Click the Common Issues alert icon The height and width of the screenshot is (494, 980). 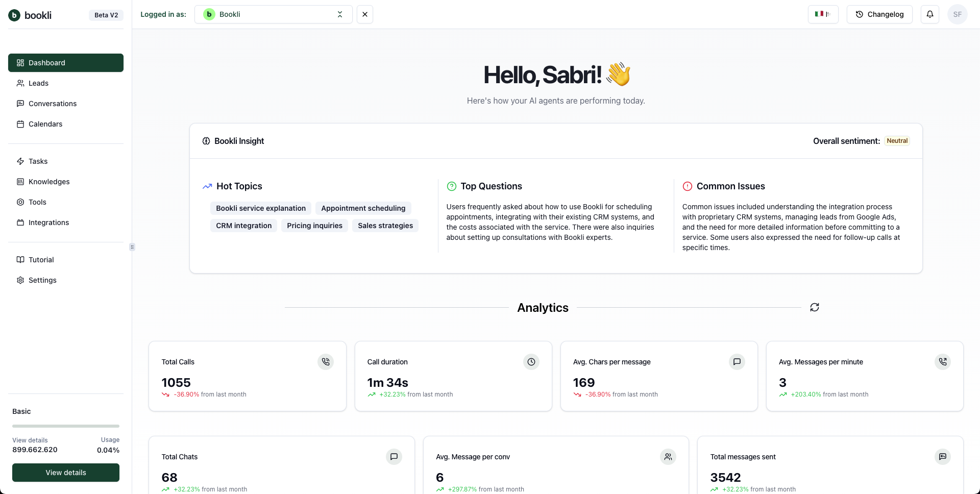688,186
